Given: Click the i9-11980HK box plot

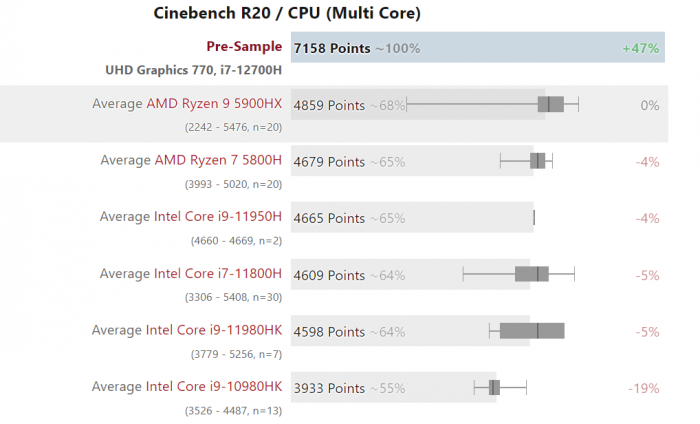Looking at the screenshot, I should pyautogui.click(x=532, y=331).
